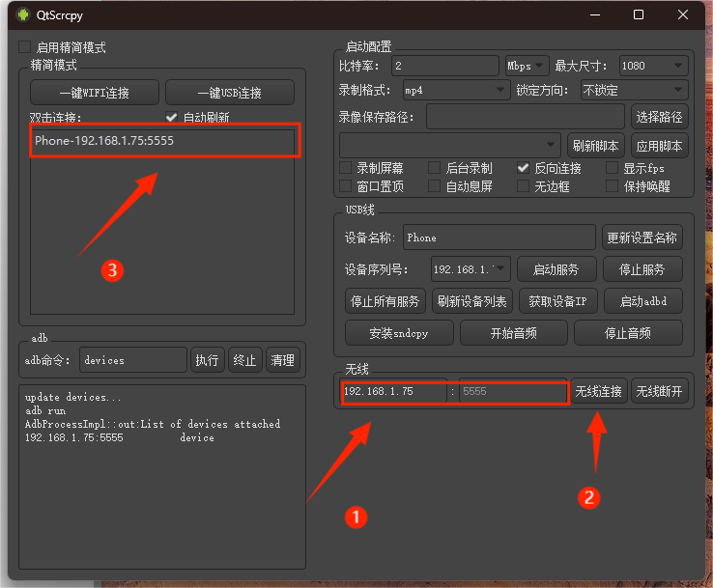
Task: Click the 一键WIFI连接 button
Action: pyautogui.click(x=94, y=93)
